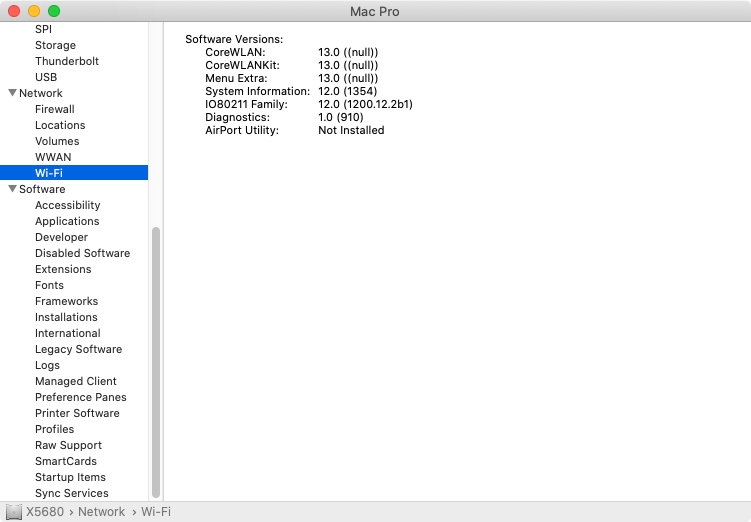Click the CoreWLAN: label
The width and height of the screenshot is (751, 522).
point(235,52)
